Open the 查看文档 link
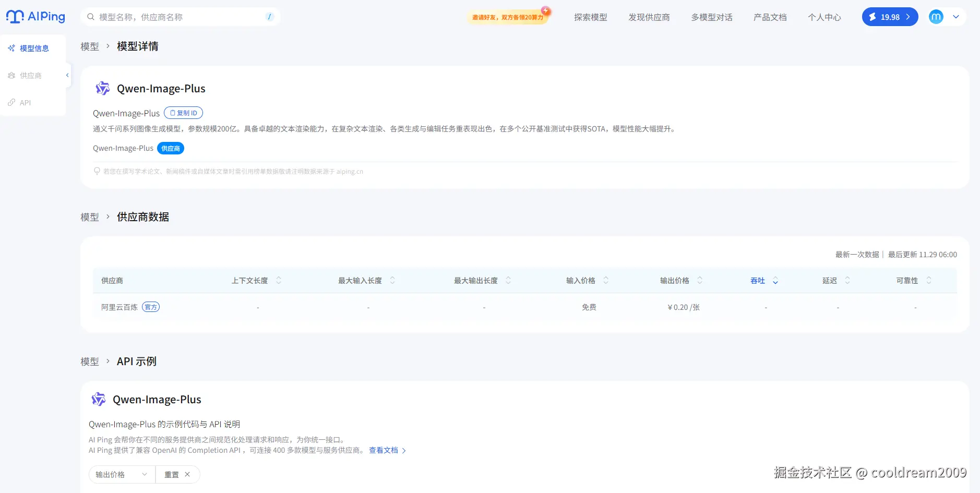The height and width of the screenshot is (493, 980). [387, 450]
